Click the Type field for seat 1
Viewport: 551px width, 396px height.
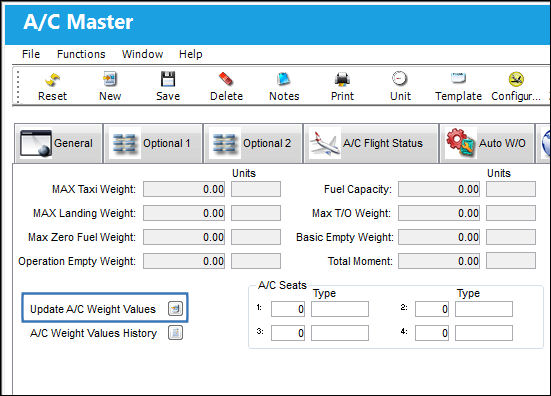pos(340,309)
